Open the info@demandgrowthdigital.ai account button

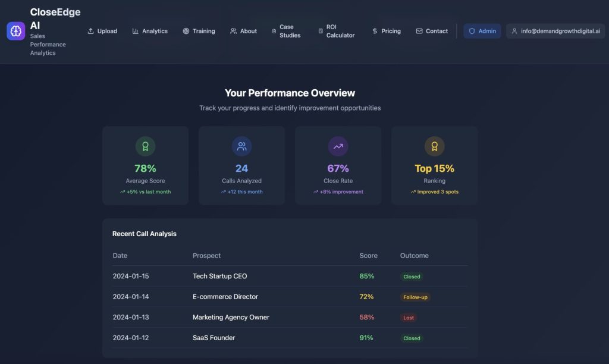point(555,31)
